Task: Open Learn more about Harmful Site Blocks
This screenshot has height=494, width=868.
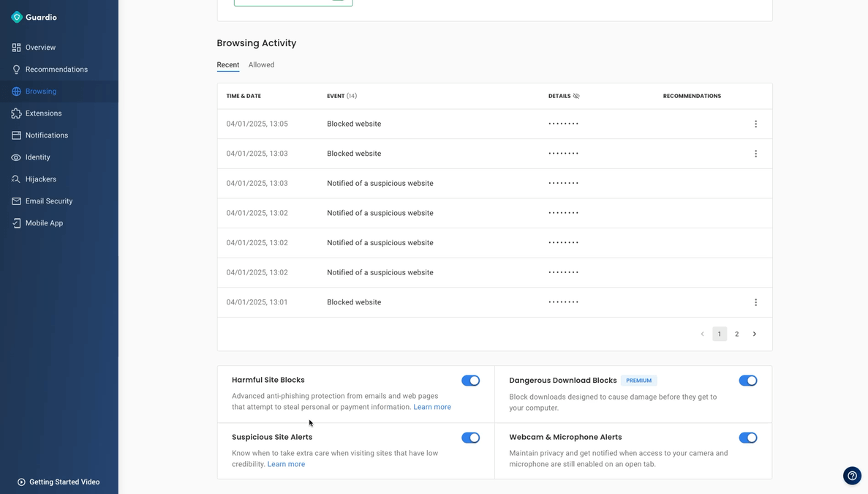Action: (x=431, y=406)
